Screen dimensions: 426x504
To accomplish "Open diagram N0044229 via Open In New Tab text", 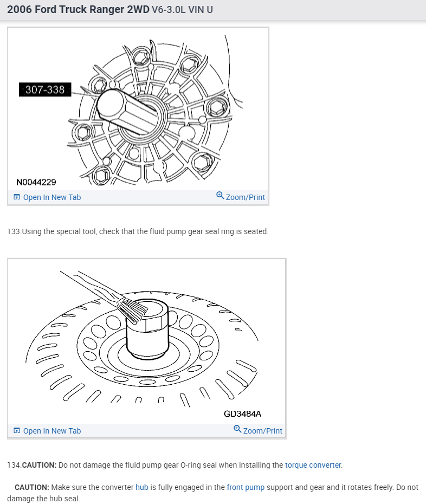I will [52, 197].
